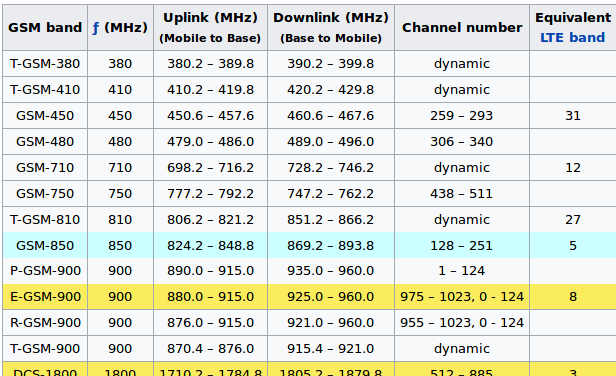Click channel number 259 – 293

[462, 116]
